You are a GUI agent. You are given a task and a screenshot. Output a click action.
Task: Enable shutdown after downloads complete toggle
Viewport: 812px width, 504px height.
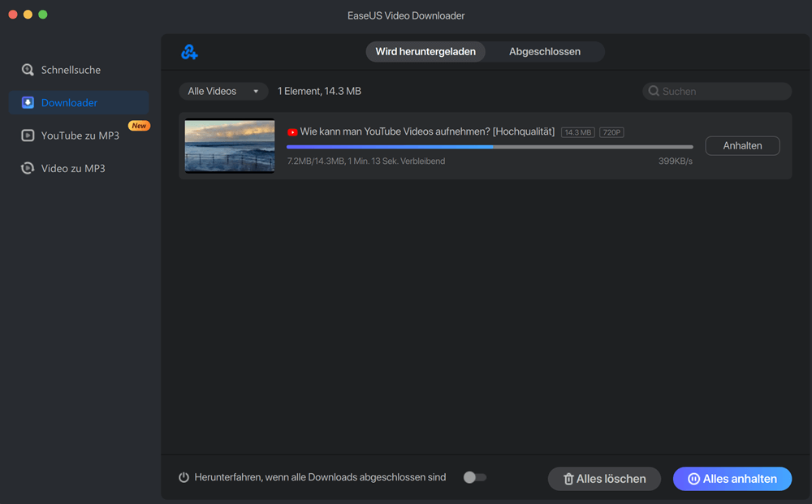click(x=474, y=477)
